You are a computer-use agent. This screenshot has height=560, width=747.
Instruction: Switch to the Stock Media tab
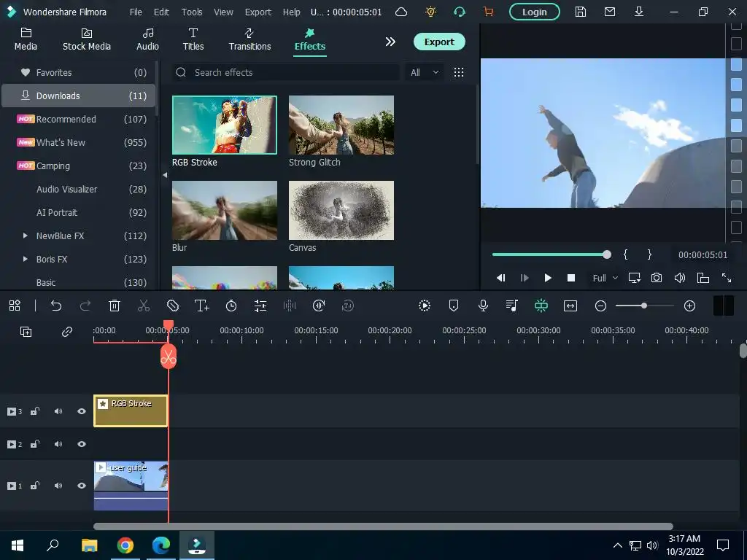tap(87, 39)
